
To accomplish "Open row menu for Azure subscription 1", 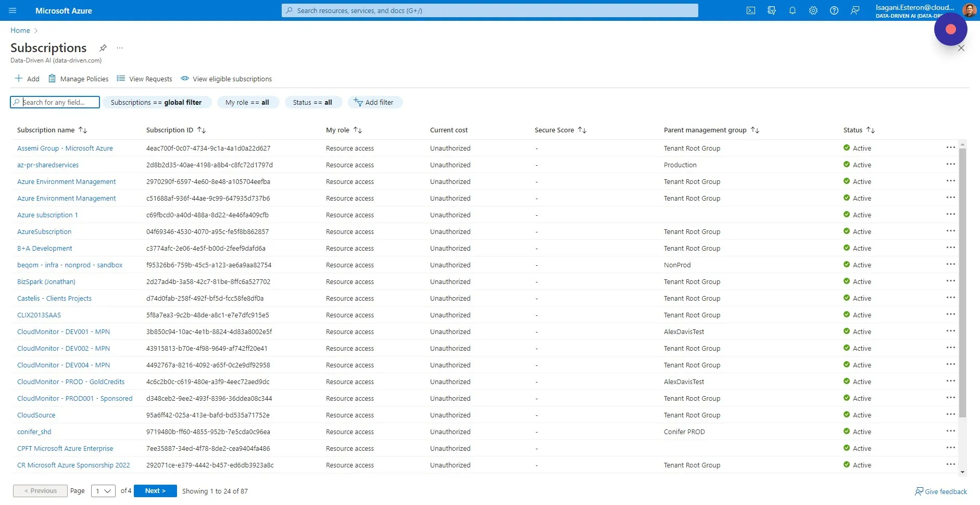I will pyautogui.click(x=951, y=214).
